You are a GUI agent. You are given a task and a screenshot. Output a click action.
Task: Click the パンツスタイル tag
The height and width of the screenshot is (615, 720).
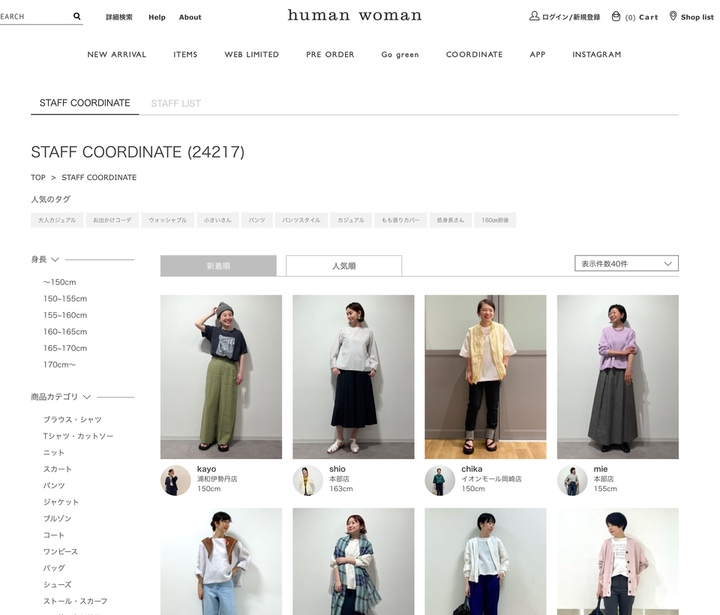301,220
